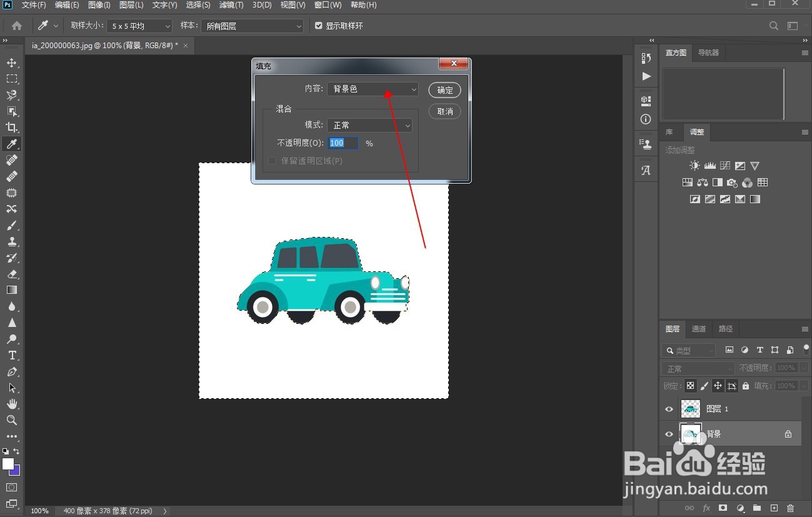The image size is (812, 517).
Task: Add layer mask icon
Action: 723,508
